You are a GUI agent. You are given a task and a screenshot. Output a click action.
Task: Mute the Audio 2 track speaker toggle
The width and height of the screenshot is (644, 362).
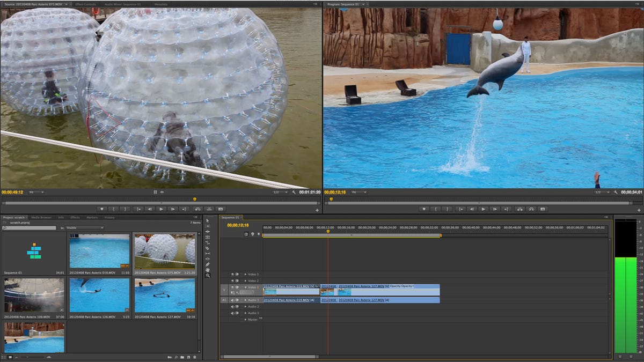[x=232, y=306]
